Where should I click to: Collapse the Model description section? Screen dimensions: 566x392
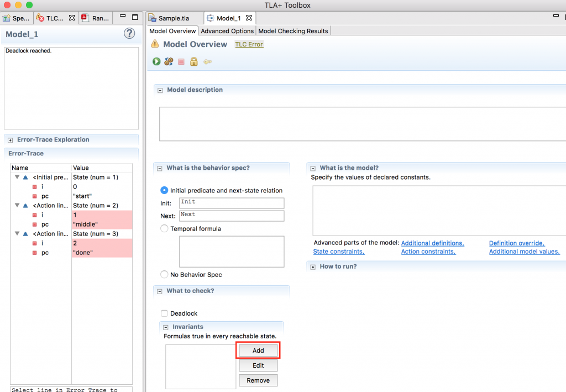(160, 90)
